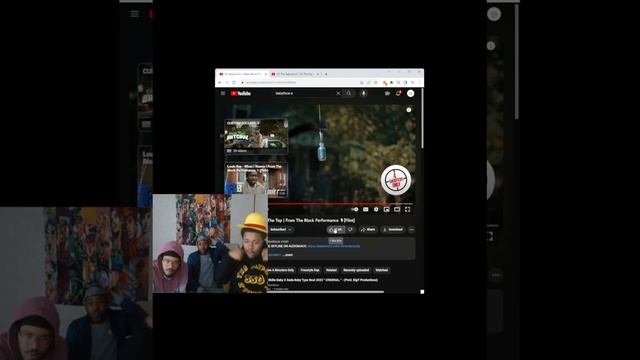Image resolution: width=640 pixels, height=360 pixels.
Task: Enter fullscreen on the video player
Action: pyautogui.click(x=407, y=209)
